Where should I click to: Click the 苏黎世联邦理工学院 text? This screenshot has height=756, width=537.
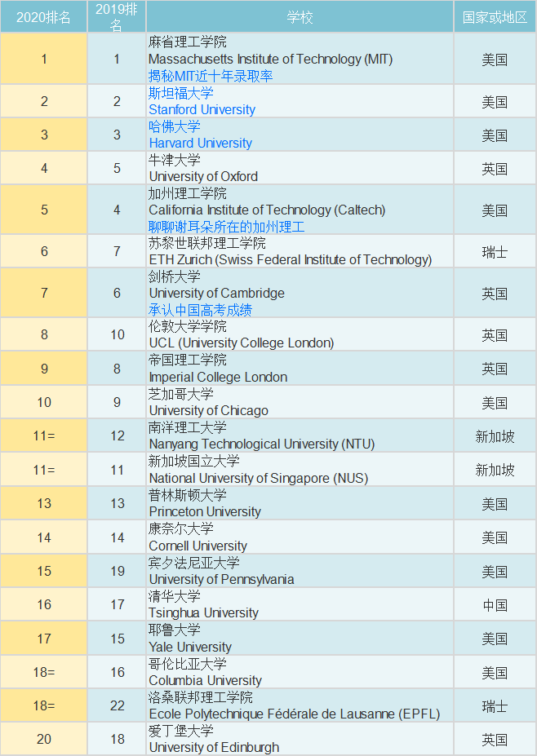207,244
